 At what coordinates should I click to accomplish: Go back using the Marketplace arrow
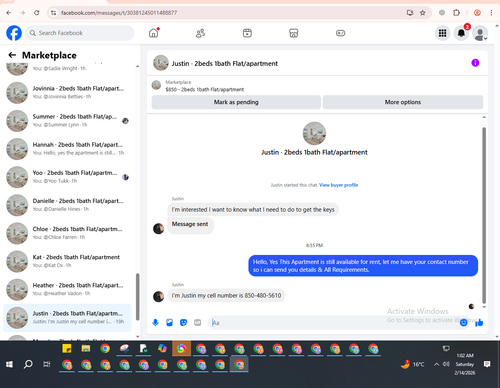[x=12, y=55]
